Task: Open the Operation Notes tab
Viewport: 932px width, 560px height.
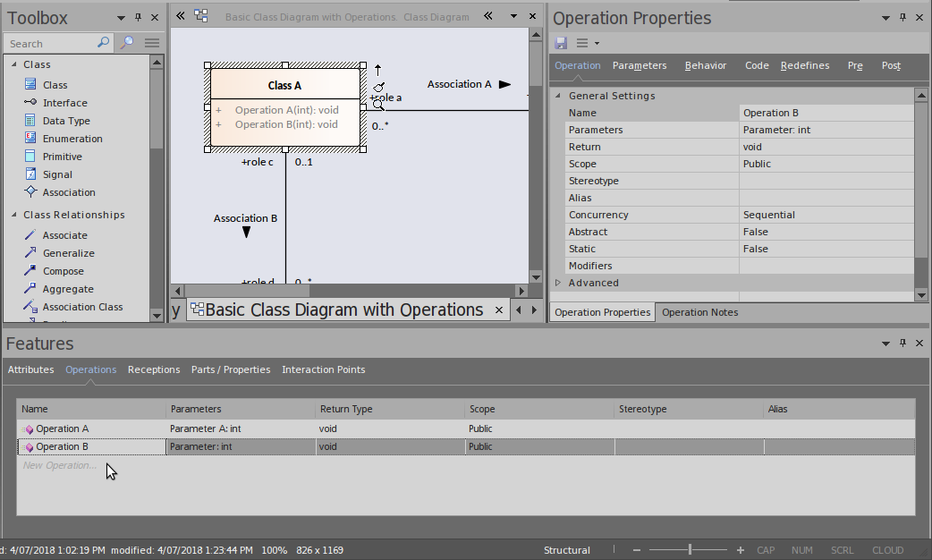Action: point(699,312)
